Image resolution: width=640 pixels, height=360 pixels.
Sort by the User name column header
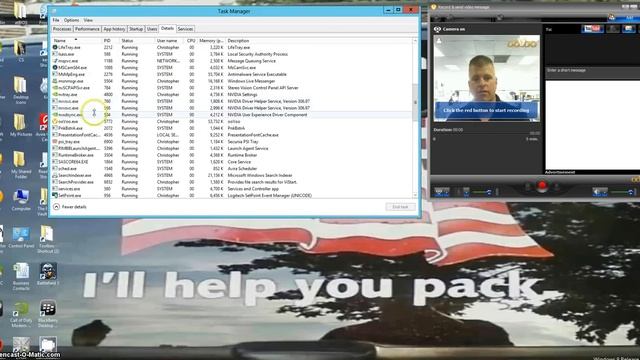pos(170,40)
